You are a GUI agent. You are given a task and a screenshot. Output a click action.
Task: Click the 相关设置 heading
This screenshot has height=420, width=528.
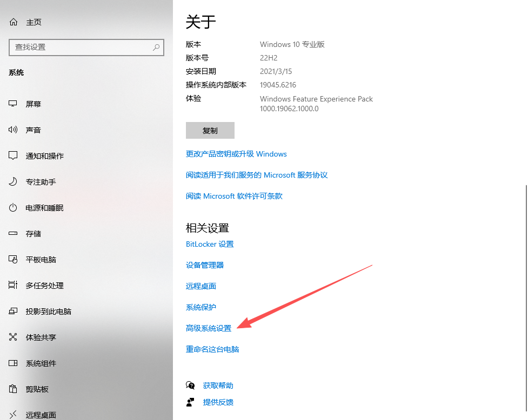click(207, 228)
